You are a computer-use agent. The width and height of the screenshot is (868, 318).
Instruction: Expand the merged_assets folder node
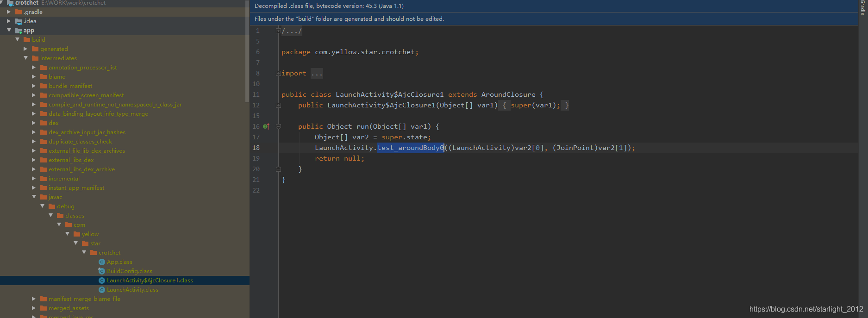coord(34,308)
